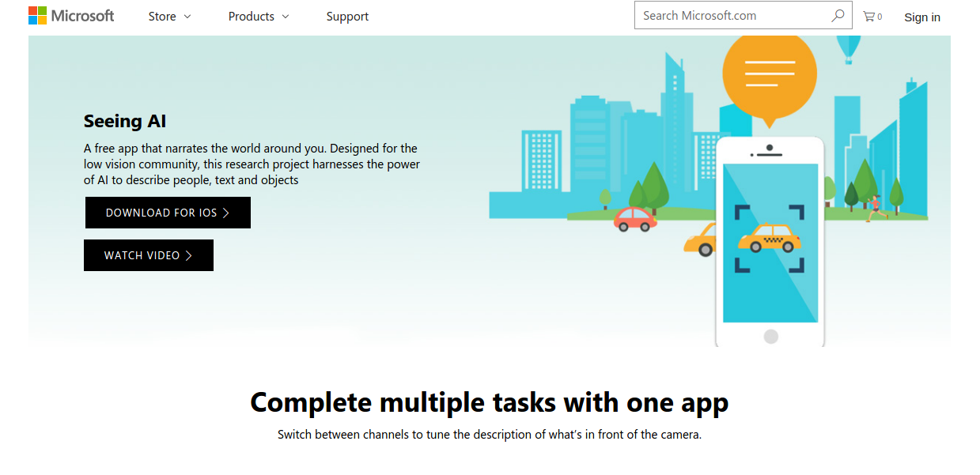The width and height of the screenshot is (980, 475).
Task: Sign in to Microsoft account
Action: 922,17
